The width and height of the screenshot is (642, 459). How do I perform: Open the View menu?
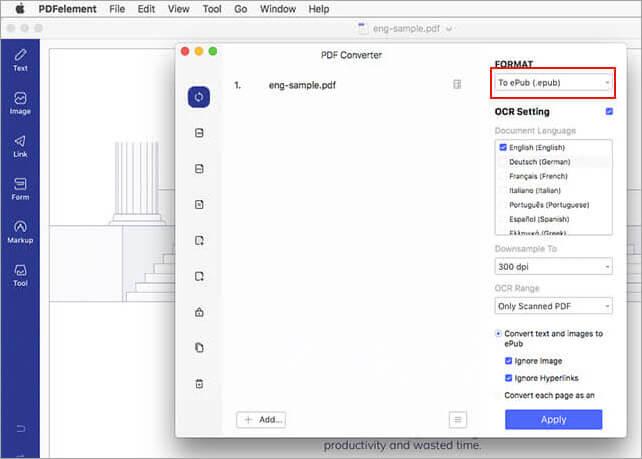pyautogui.click(x=179, y=9)
